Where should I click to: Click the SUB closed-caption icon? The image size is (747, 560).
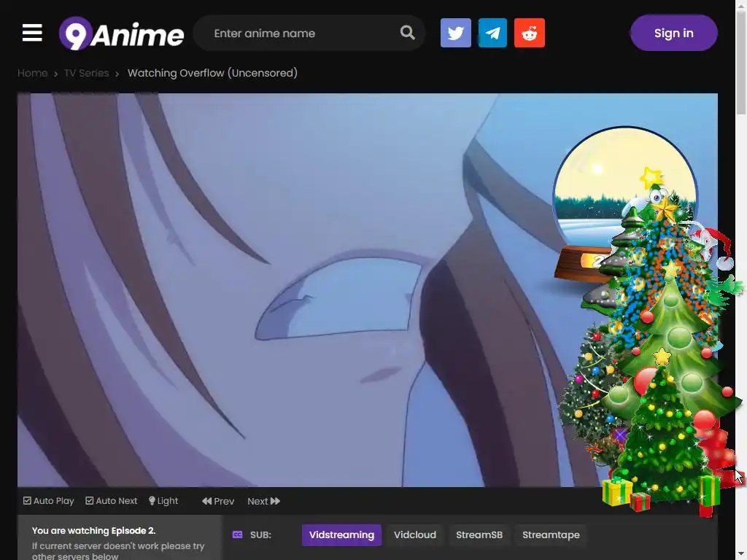coord(237,534)
